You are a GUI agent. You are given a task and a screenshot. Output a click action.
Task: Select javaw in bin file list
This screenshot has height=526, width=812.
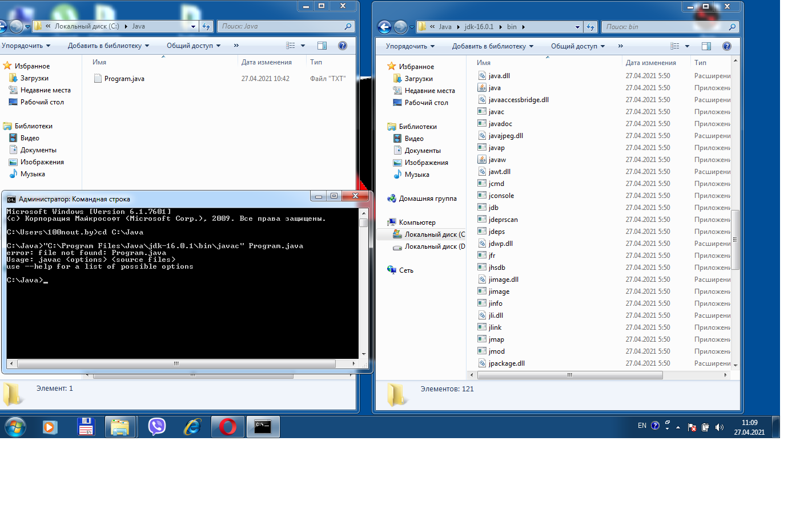pyautogui.click(x=497, y=160)
